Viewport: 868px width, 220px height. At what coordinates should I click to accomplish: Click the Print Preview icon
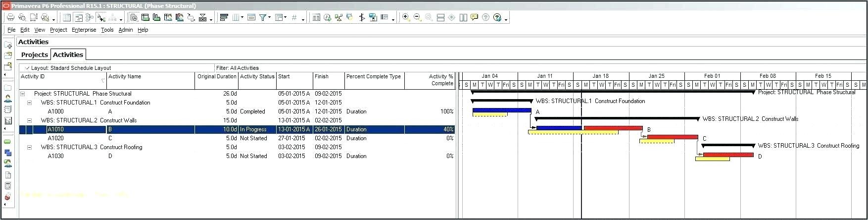pyautogui.click(x=22, y=17)
